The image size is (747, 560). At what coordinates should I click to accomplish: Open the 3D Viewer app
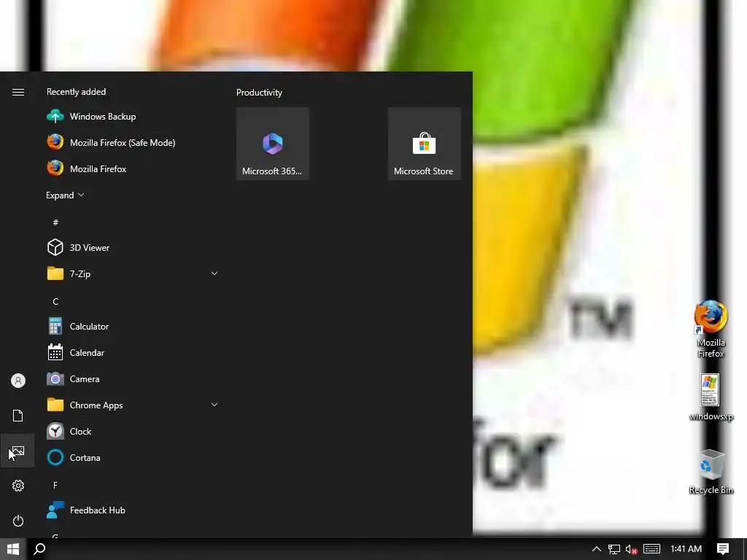tap(134, 248)
